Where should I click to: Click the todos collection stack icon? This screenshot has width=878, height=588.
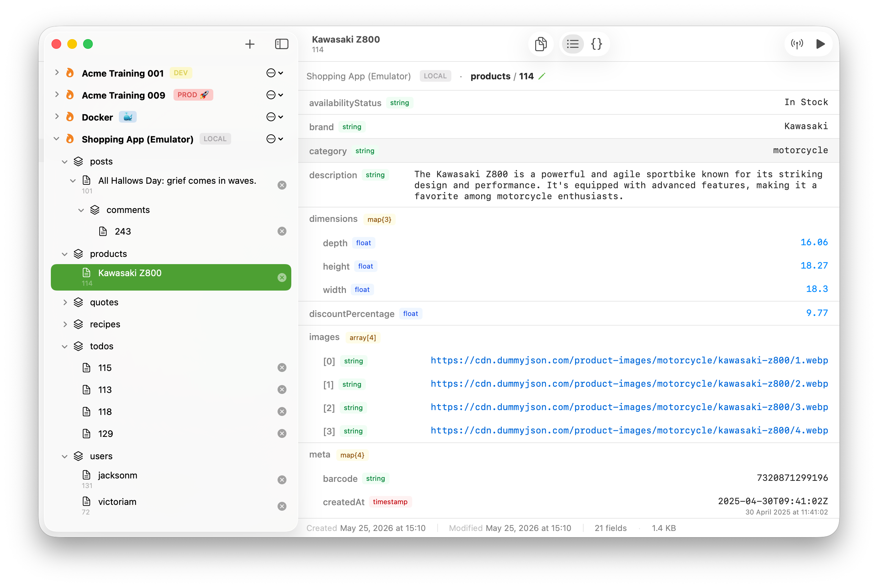point(78,346)
